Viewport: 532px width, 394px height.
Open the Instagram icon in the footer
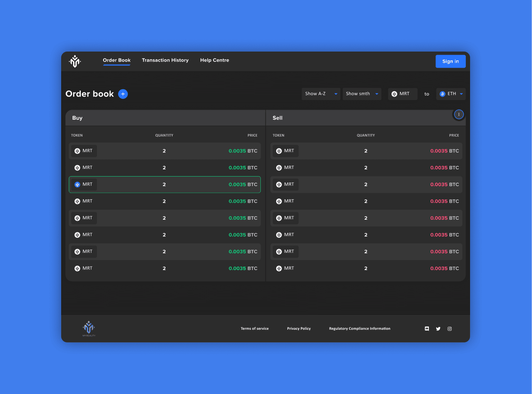click(449, 329)
